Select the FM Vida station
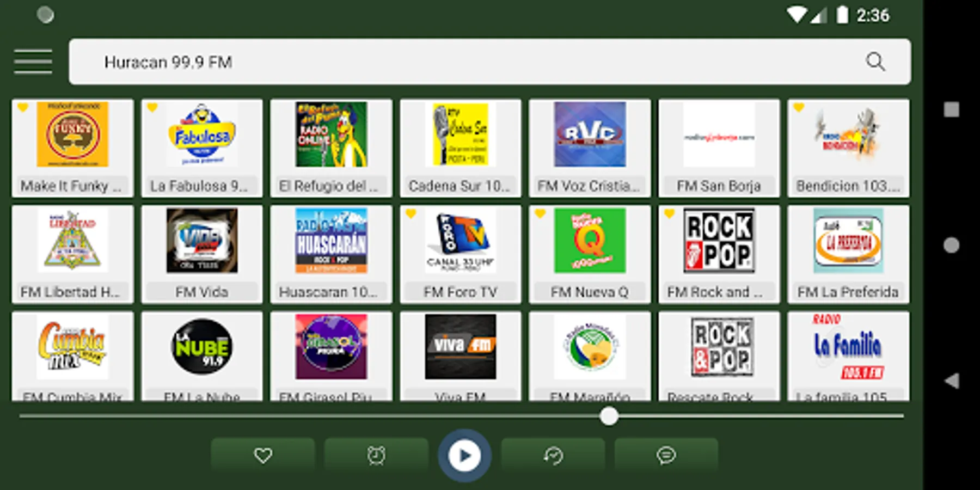Image resolution: width=980 pixels, height=490 pixels. pos(202,254)
